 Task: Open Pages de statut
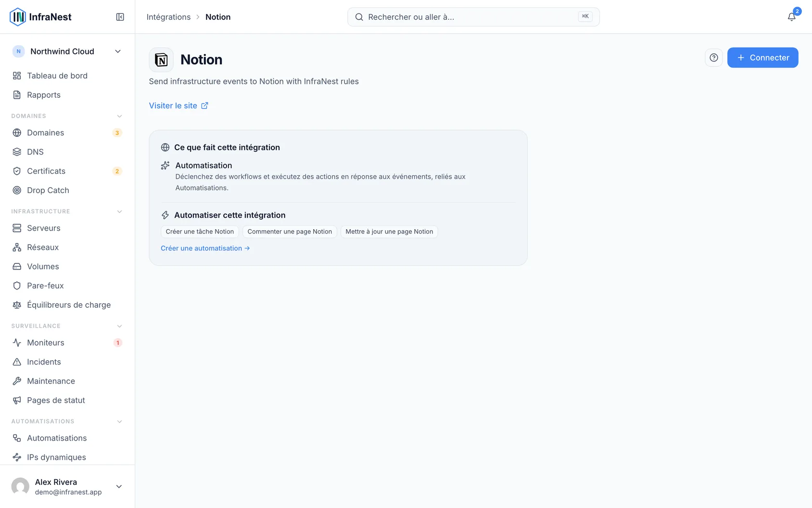(x=67, y=400)
